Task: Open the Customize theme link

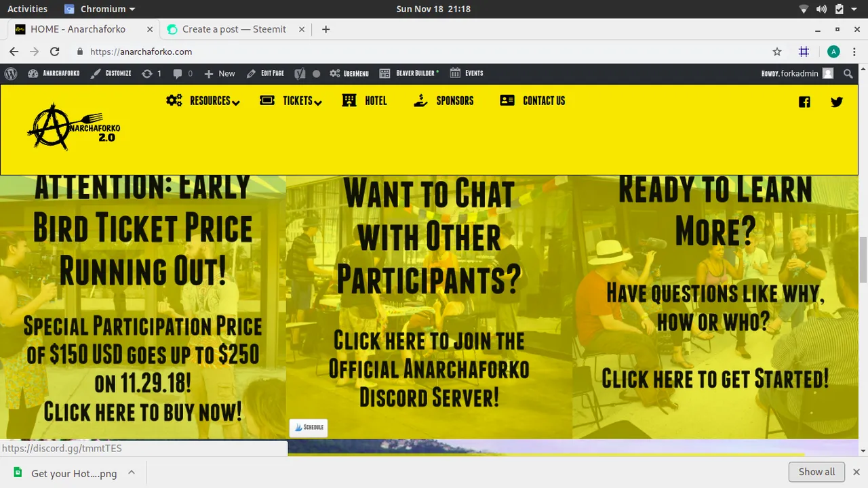Action: coord(111,73)
